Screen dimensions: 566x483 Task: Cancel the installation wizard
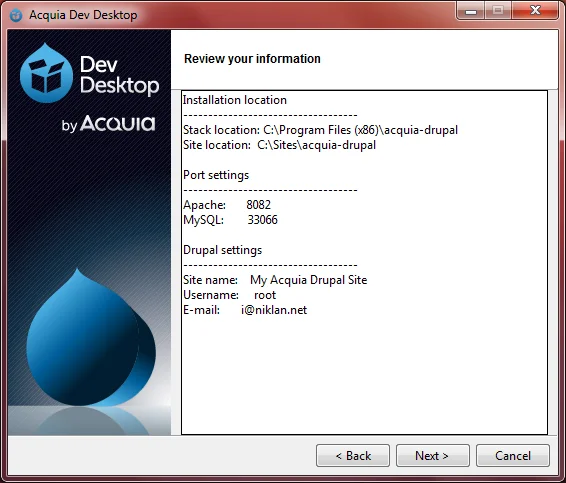(513, 456)
